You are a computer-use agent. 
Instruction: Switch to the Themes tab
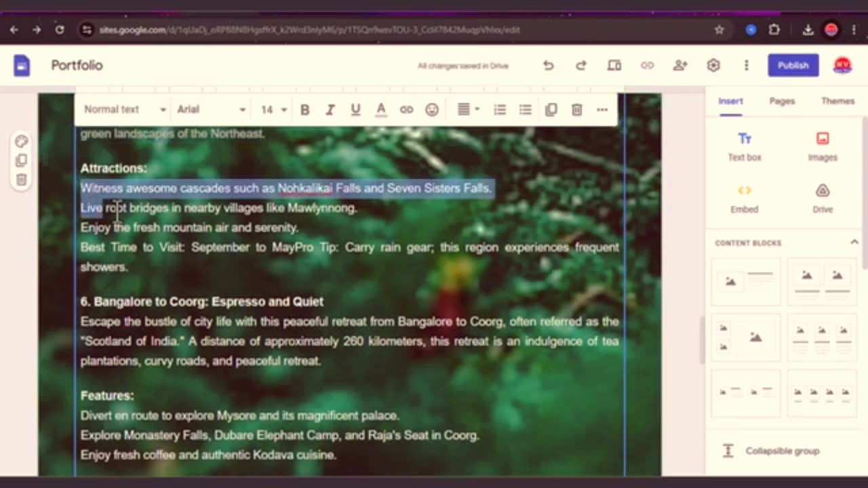[837, 101]
